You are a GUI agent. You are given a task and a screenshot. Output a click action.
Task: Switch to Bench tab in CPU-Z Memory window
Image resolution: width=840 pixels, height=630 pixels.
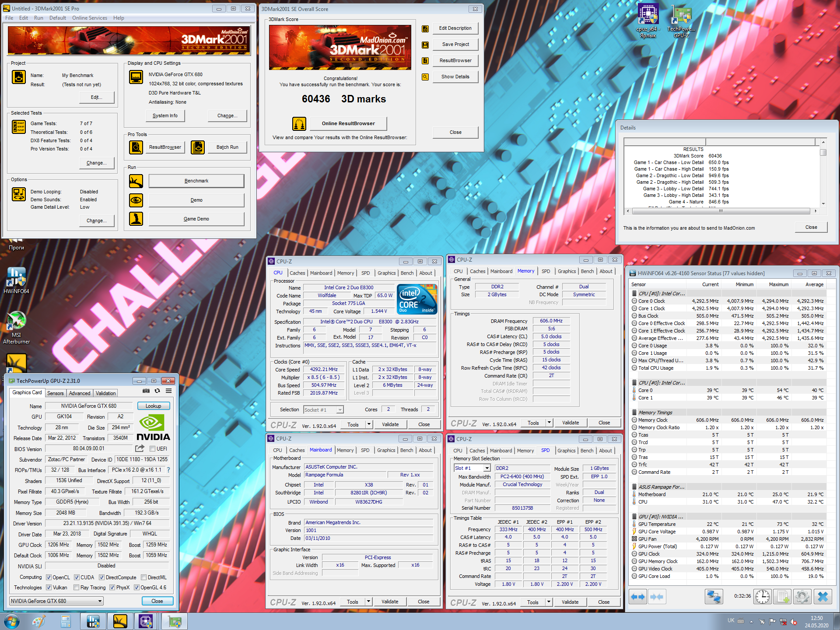(587, 271)
